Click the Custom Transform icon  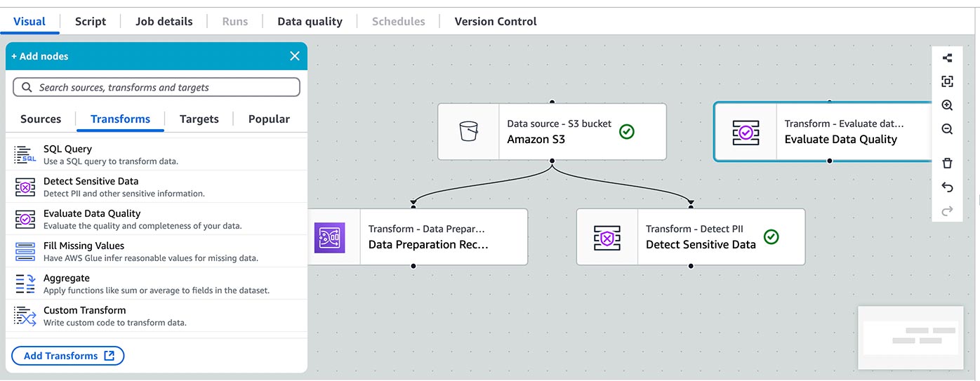[25, 316]
